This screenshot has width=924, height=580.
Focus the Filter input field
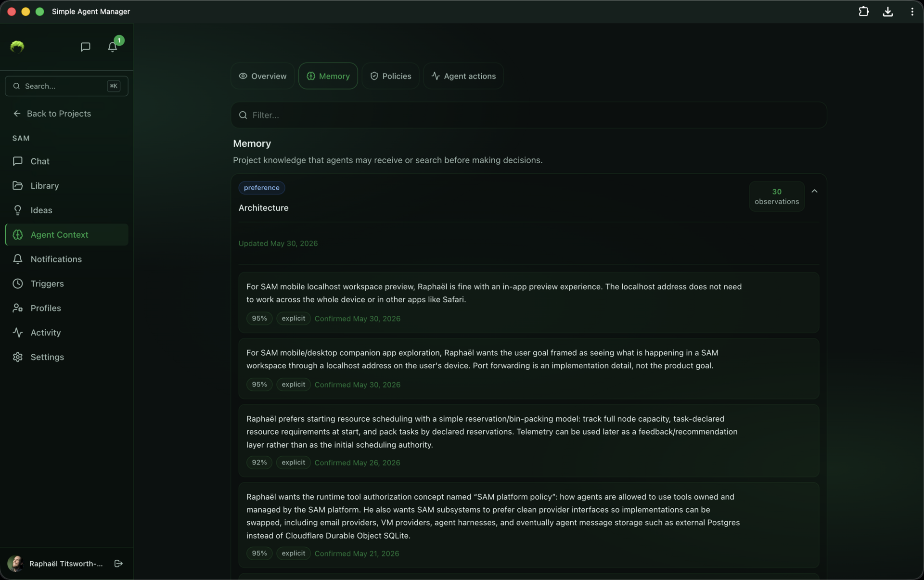[x=529, y=115]
